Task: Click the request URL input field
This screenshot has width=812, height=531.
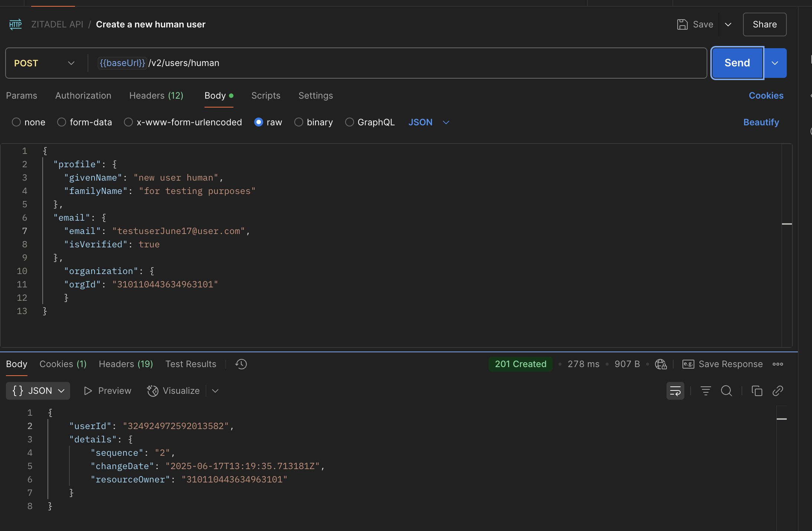Action: pos(397,63)
